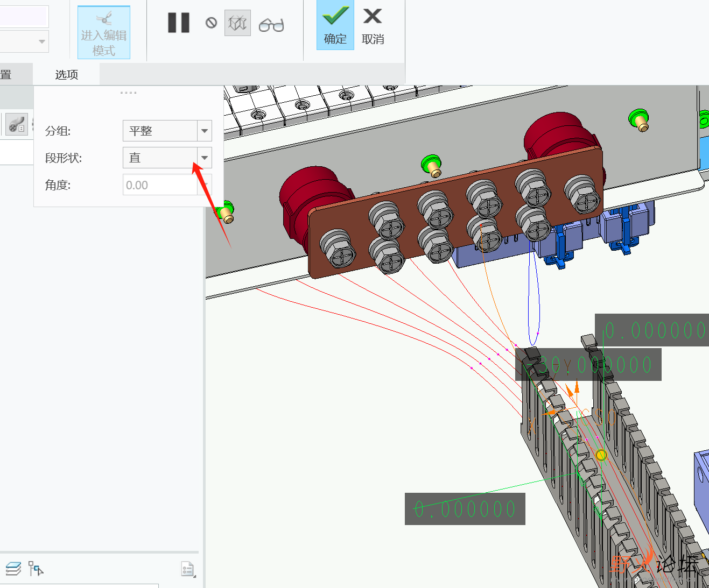
Task: Confirm with the 确定 checkmark button
Action: point(335,25)
